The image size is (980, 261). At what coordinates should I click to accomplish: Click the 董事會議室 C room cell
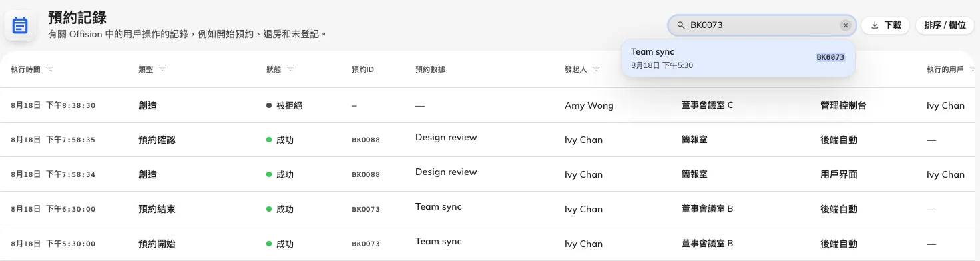(x=708, y=105)
